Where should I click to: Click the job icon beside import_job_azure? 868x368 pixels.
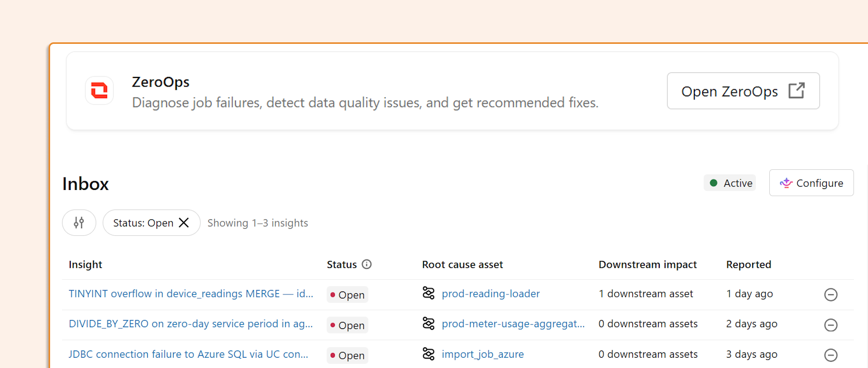pos(428,354)
